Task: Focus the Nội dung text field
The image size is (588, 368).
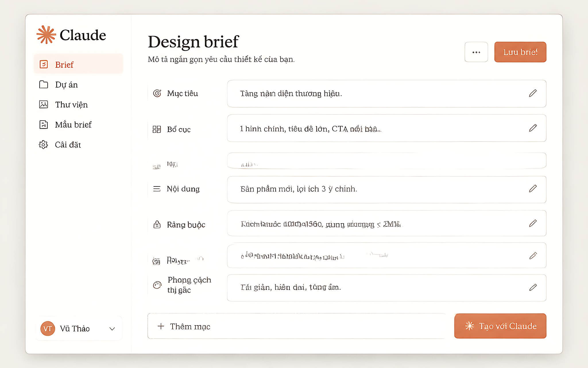Action: point(386,190)
